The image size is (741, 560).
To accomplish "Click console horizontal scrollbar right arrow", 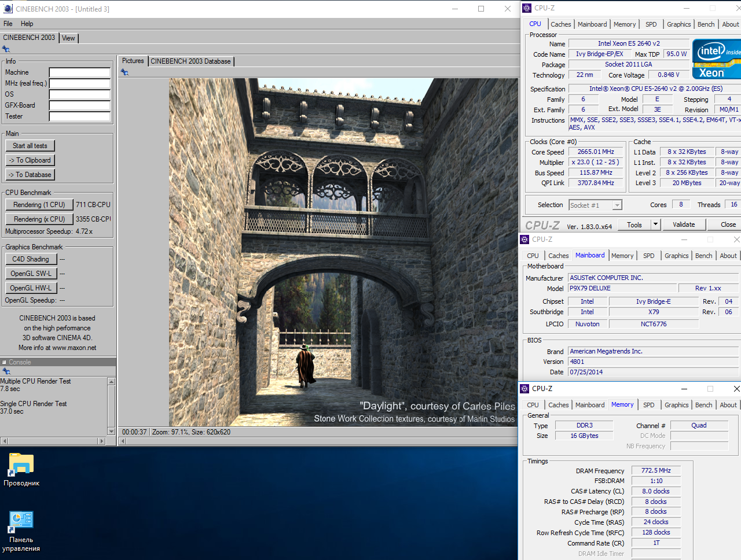I will (x=102, y=441).
